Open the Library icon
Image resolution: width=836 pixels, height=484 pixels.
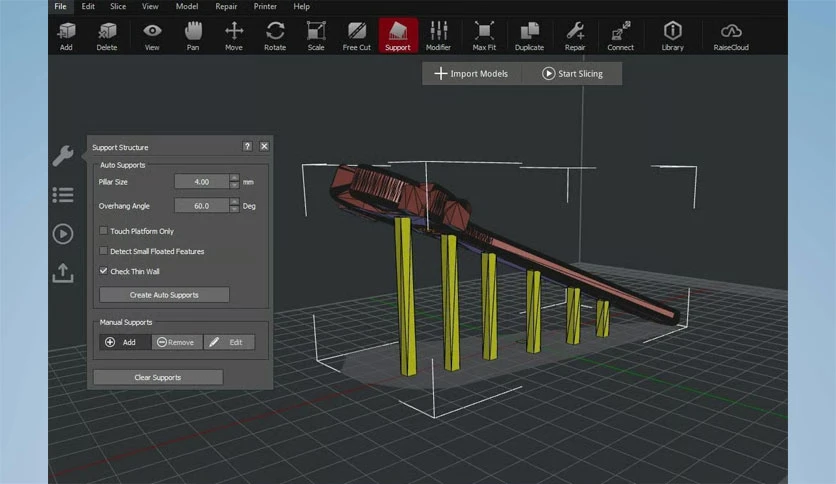[672, 36]
